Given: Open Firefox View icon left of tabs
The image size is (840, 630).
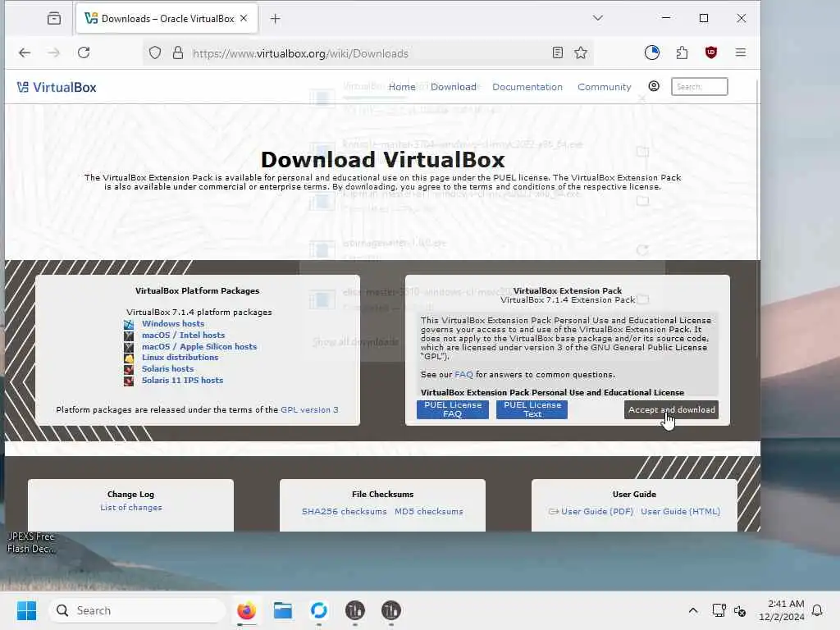Looking at the screenshot, I should tap(54, 18).
